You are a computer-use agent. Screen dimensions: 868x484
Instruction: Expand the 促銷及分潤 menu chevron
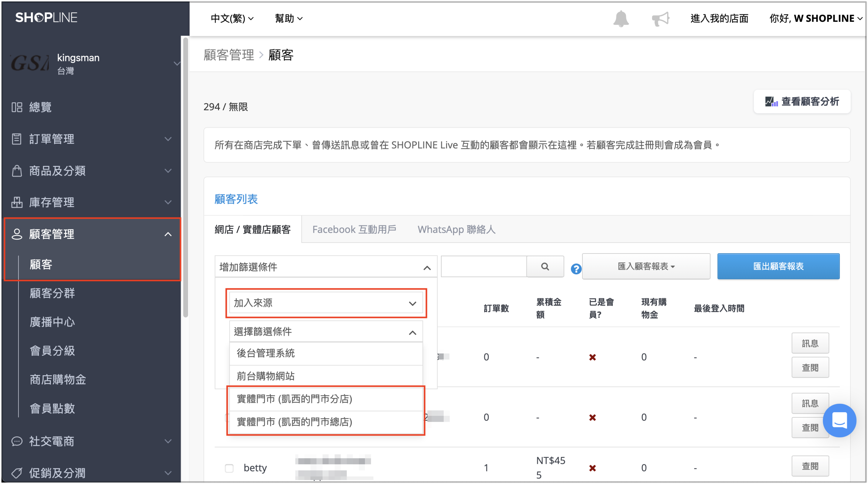click(x=168, y=473)
